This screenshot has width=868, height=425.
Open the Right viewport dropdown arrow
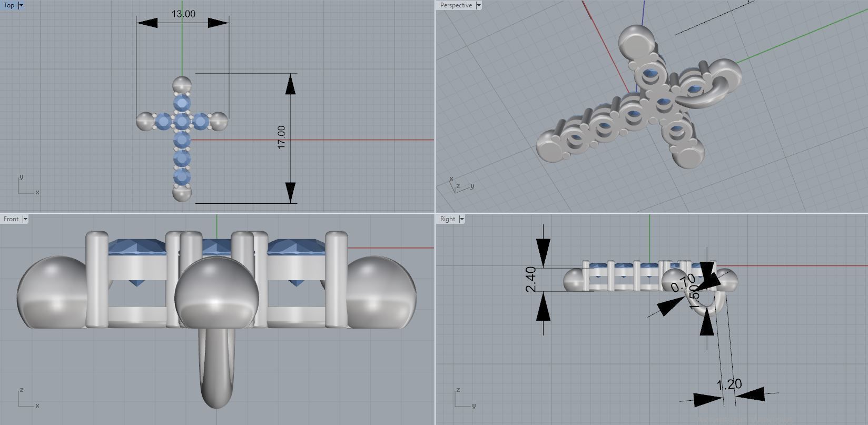(462, 219)
